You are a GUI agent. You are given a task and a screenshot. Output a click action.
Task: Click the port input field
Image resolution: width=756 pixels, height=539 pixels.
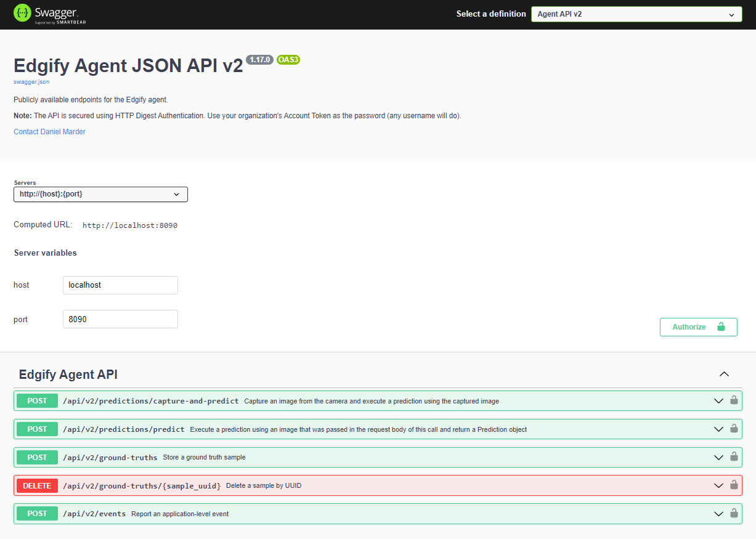[120, 319]
